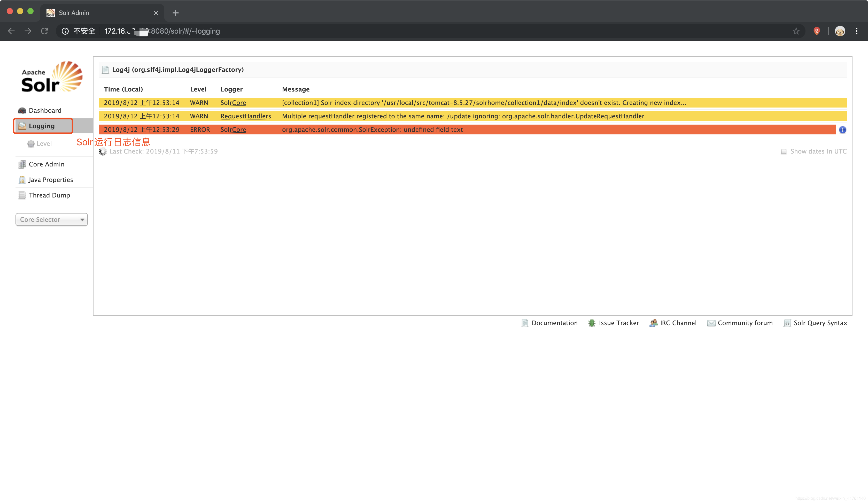Click the Dashboard gauge icon
Screen dimensions: 868x503
(x=22, y=111)
